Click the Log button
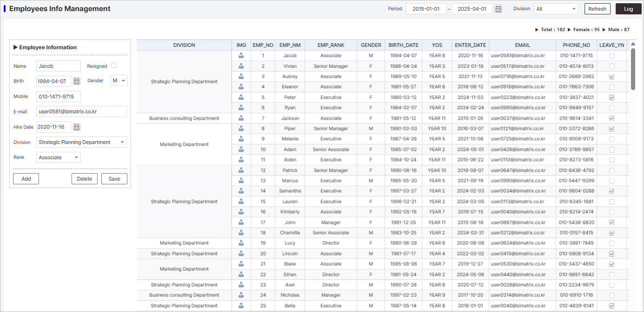 (x=628, y=9)
